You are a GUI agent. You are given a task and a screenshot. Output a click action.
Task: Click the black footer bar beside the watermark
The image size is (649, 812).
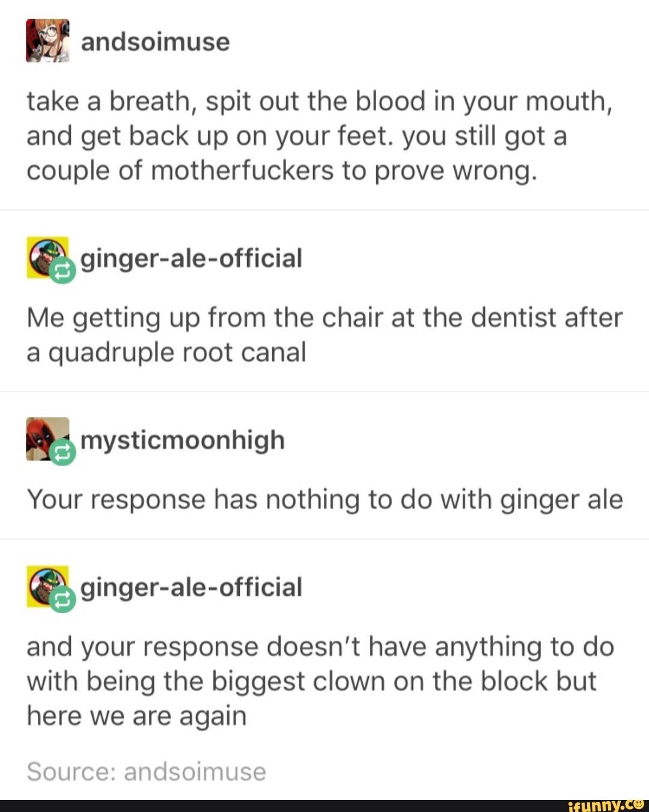tap(282, 806)
